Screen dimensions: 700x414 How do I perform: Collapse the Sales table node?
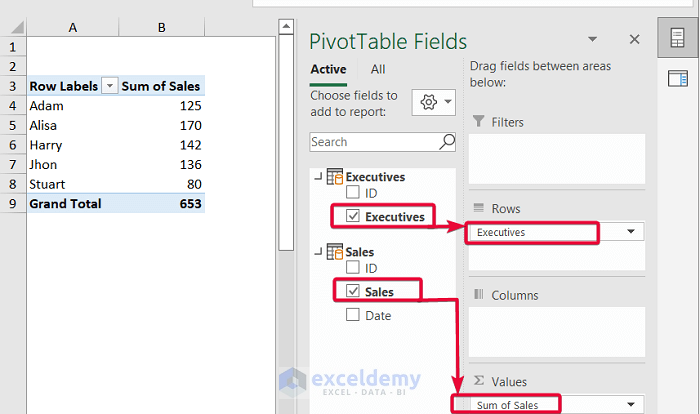pos(318,251)
